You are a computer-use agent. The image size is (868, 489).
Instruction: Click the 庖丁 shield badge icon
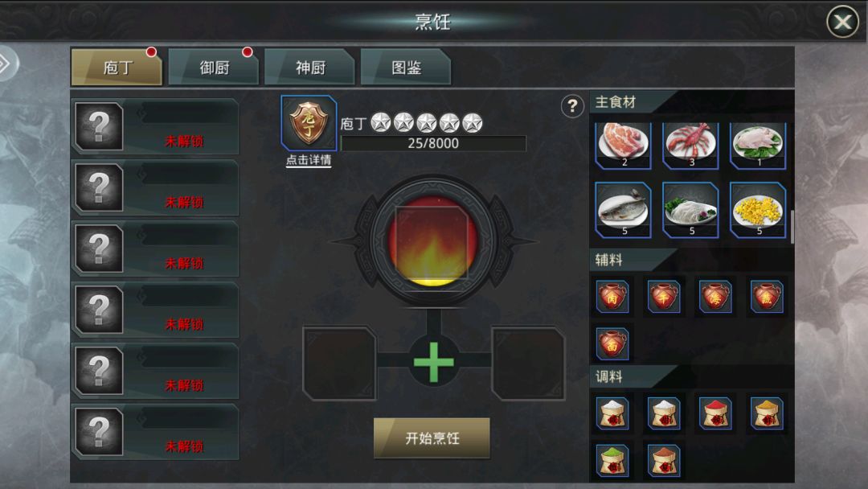pyautogui.click(x=309, y=123)
